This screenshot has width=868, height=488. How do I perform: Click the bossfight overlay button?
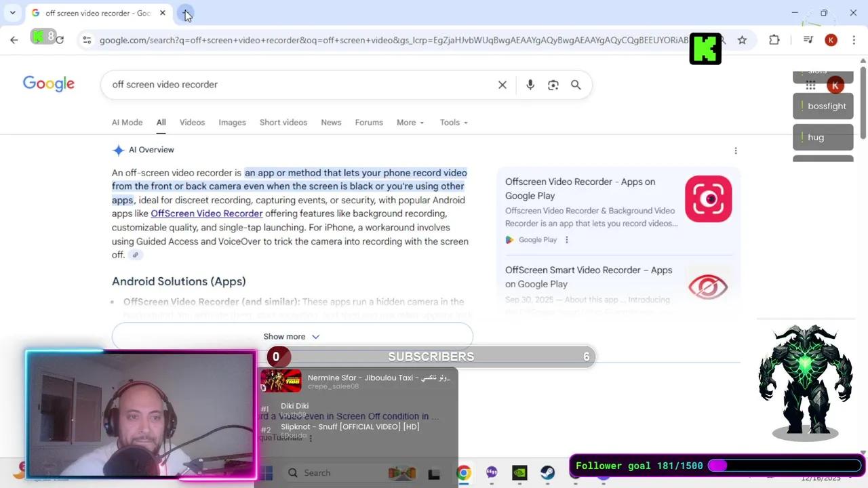coord(823,106)
